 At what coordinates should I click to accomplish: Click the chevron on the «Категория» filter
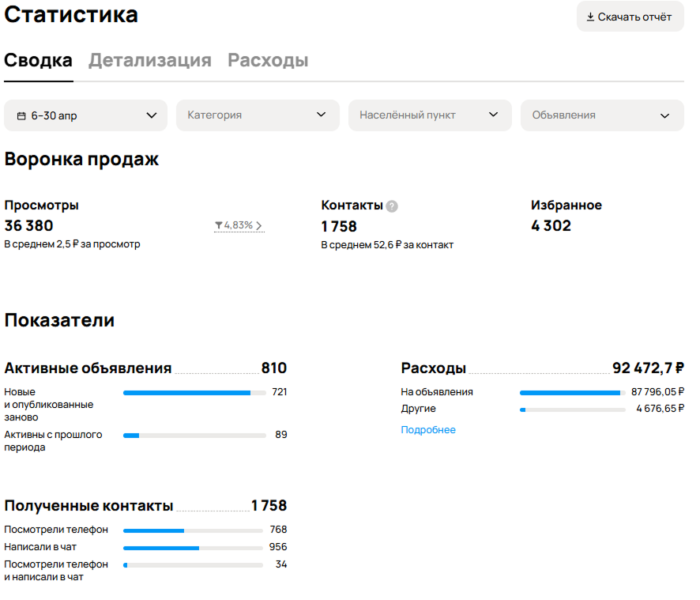(322, 115)
